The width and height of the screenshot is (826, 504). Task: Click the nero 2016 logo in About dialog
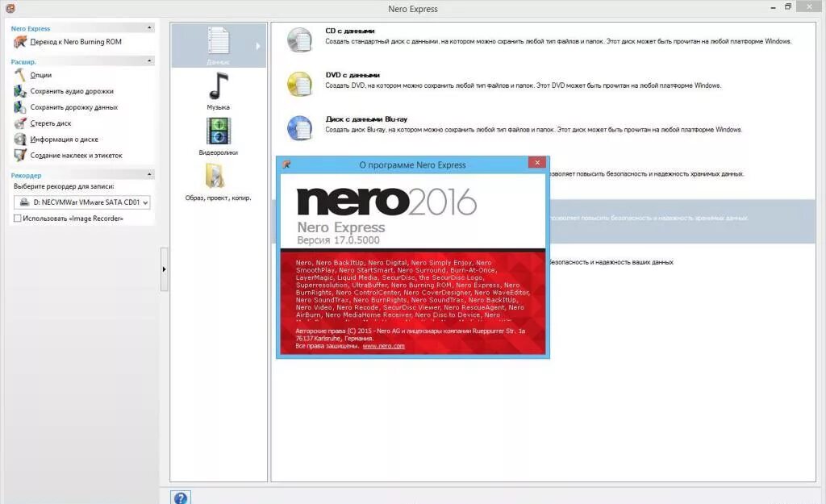click(x=386, y=201)
